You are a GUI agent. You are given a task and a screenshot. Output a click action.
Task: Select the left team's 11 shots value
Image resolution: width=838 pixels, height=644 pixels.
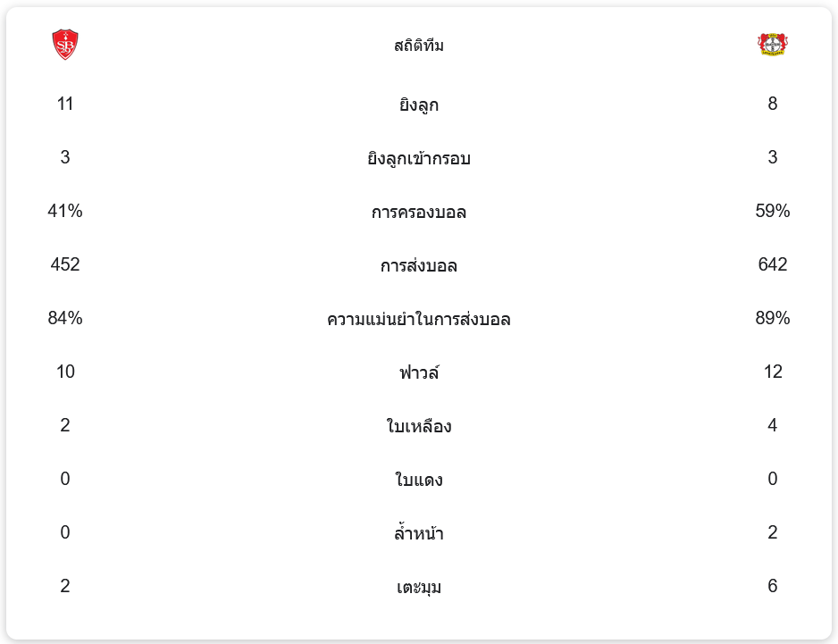(x=65, y=104)
